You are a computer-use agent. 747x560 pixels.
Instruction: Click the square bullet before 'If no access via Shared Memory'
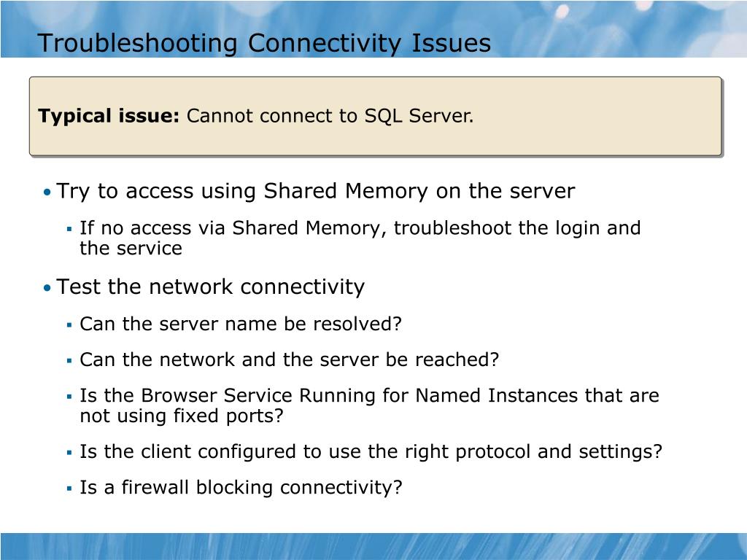click(x=69, y=230)
